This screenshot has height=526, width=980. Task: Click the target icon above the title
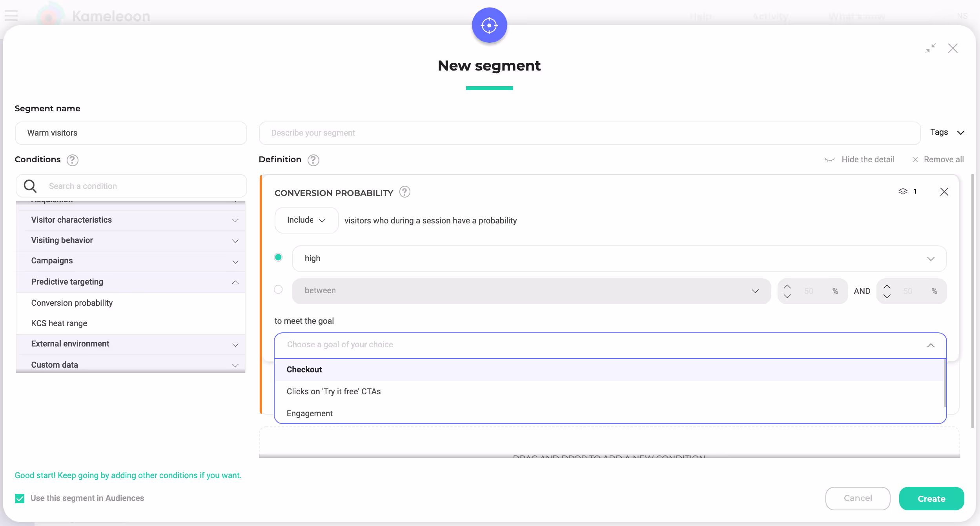(489, 25)
